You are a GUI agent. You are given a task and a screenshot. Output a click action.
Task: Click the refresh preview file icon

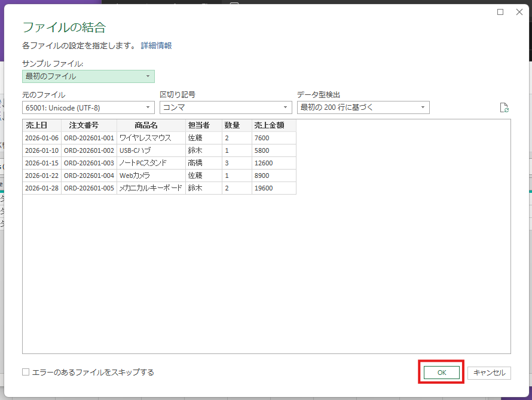[504, 108]
